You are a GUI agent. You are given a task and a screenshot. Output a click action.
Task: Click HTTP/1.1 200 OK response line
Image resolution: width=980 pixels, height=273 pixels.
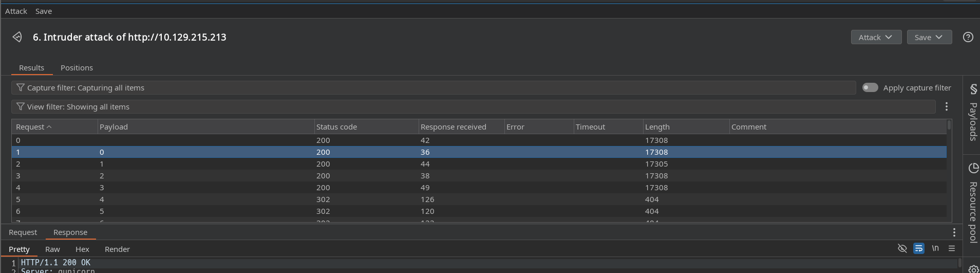coord(55,263)
